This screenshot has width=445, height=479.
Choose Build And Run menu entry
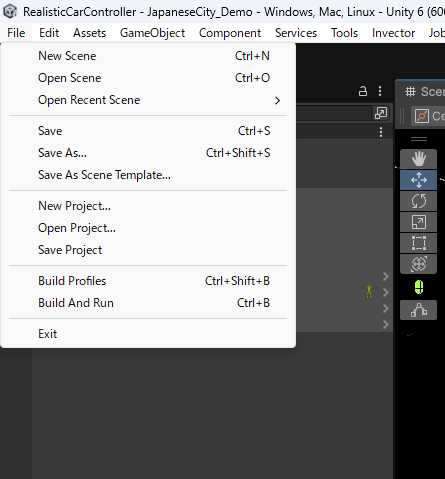(x=148, y=303)
